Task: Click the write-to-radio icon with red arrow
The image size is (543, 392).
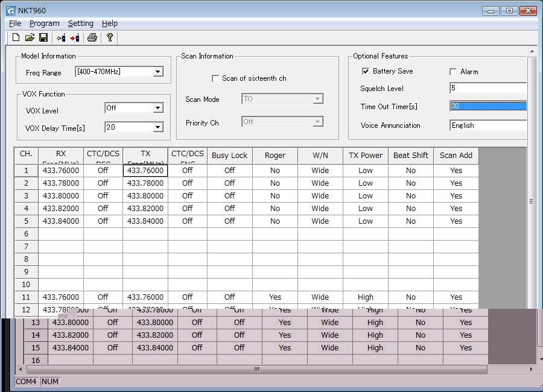Action: pyautogui.click(x=75, y=37)
